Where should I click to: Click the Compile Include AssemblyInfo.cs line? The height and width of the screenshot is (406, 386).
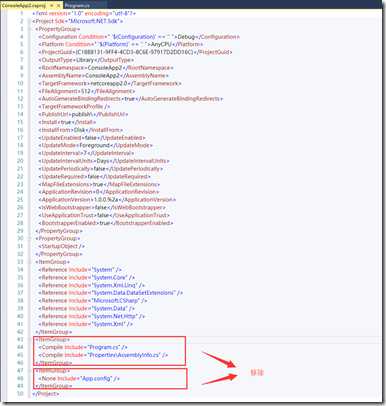[103, 355]
